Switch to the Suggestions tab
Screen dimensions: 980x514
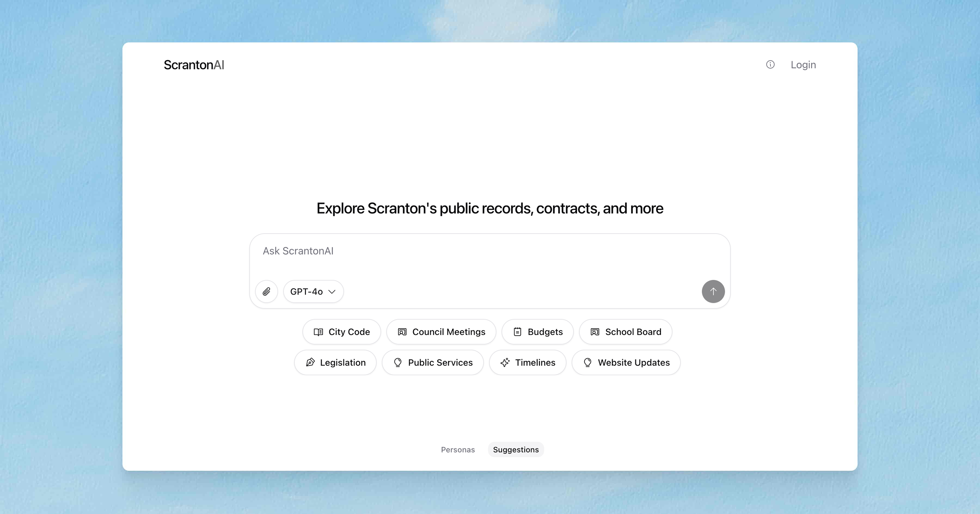pos(516,450)
